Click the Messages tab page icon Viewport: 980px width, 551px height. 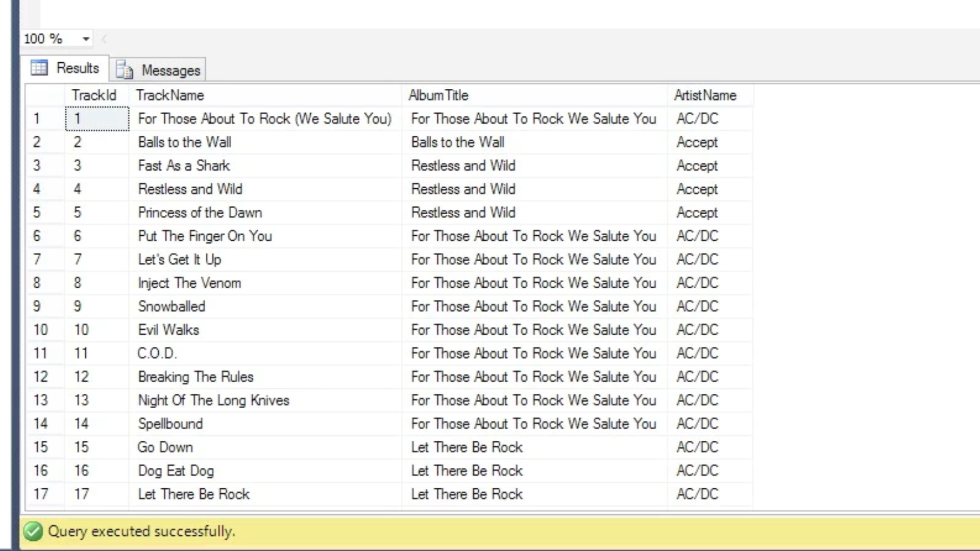125,70
